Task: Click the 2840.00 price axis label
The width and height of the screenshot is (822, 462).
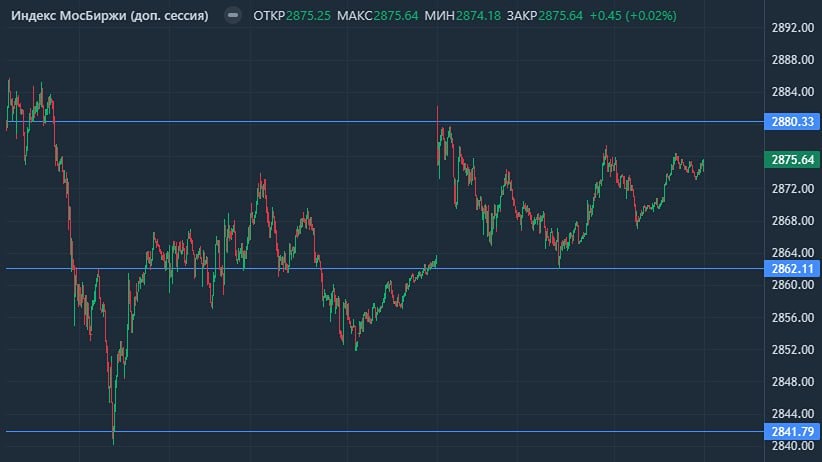Action: [793, 446]
